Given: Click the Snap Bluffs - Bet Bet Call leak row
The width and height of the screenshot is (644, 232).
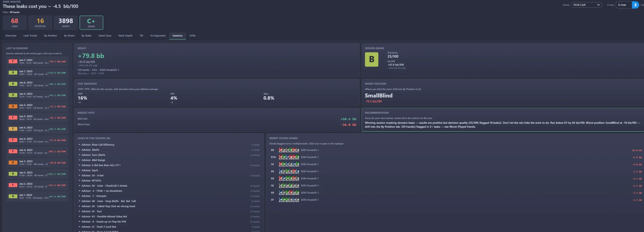Looking at the screenshot, I should [x=169, y=201].
